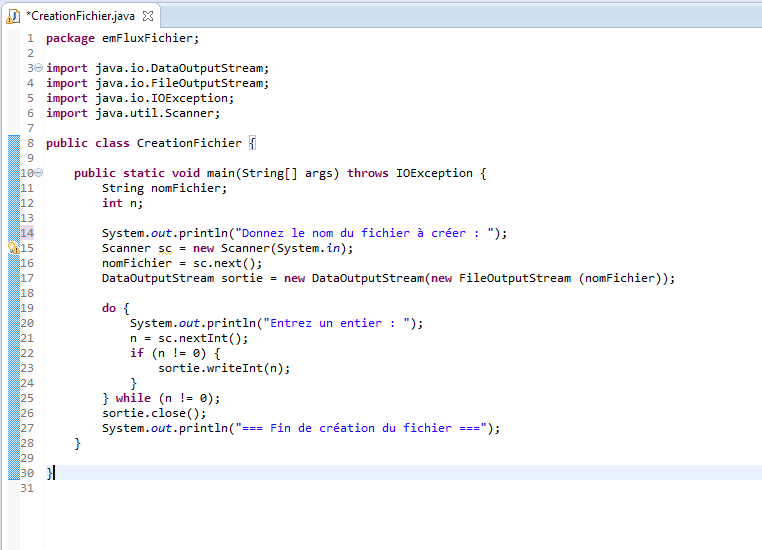The image size is (762, 550).
Task: Click the do keyword on line 19
Action: [109, 308]
